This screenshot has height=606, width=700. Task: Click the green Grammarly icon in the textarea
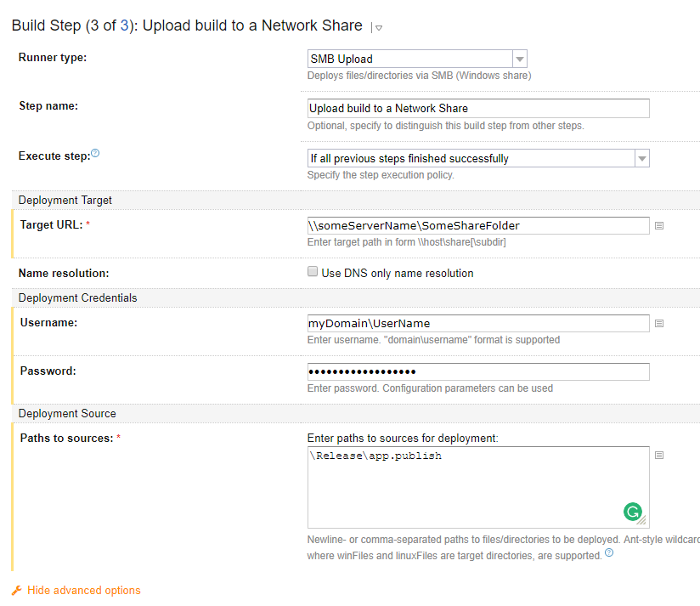tap(632, 512)
